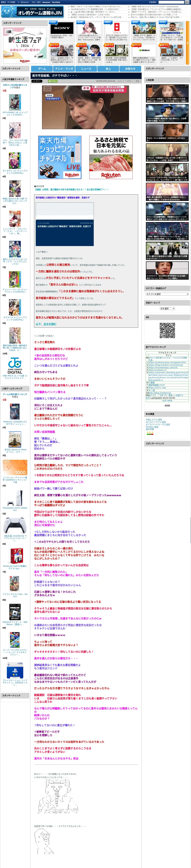Click the https://newser.cc/ ranking link

point(158,370)
